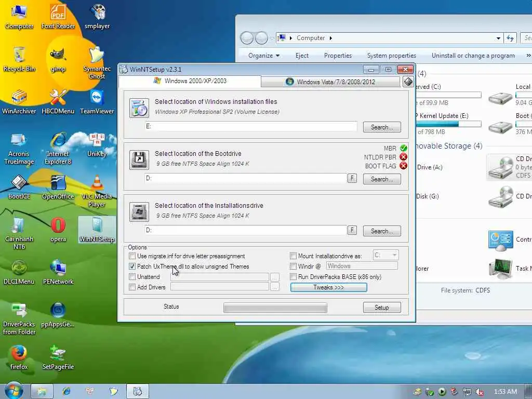Launch VLC Media Player shortcut

tap(97, 191)
